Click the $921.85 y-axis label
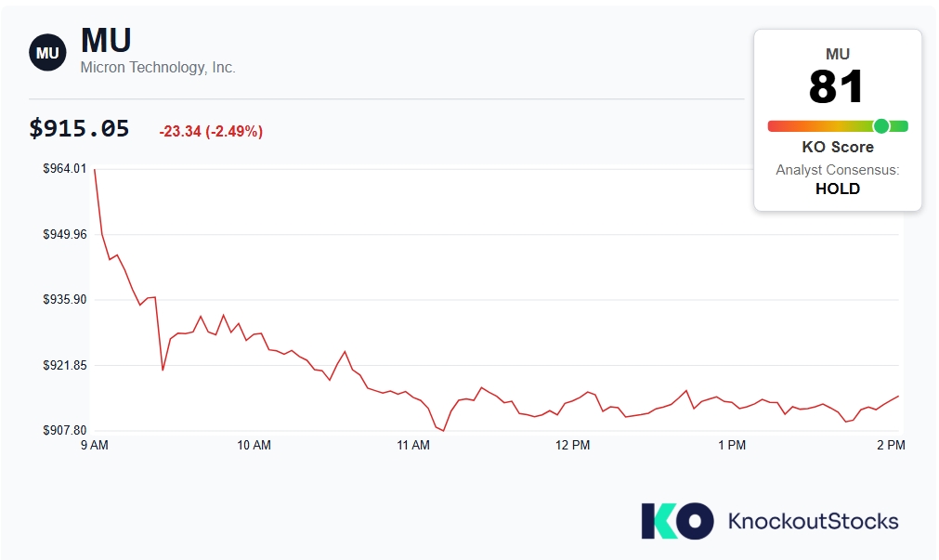The width and height of the screenshot is (939, 560). (x=65, y=365)
